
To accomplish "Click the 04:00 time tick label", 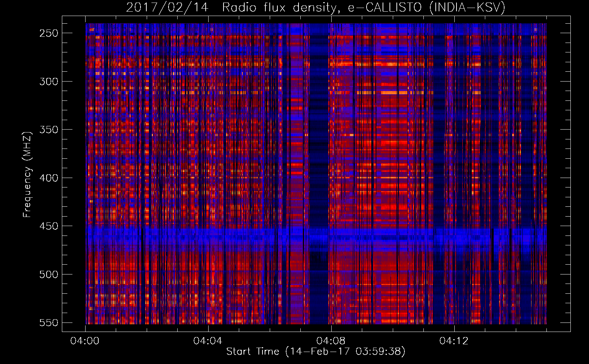I will (85, 341).
